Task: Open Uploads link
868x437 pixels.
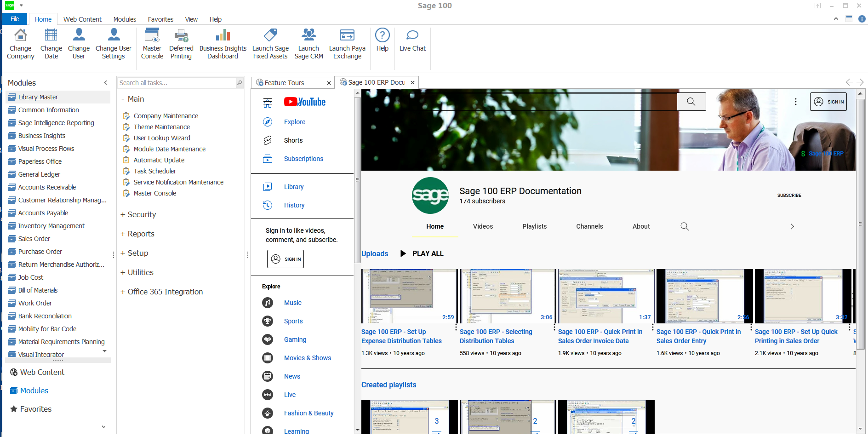Action: [x=375, y=253]
